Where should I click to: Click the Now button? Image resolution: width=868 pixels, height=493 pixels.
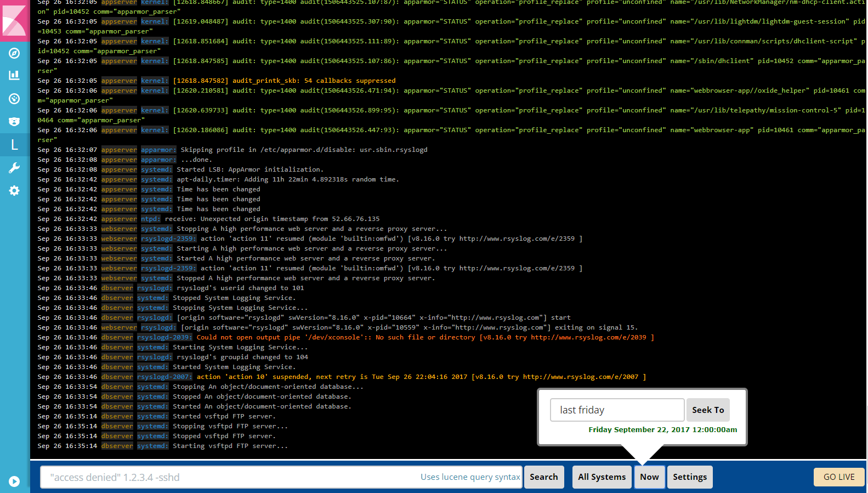click(649, 477)
